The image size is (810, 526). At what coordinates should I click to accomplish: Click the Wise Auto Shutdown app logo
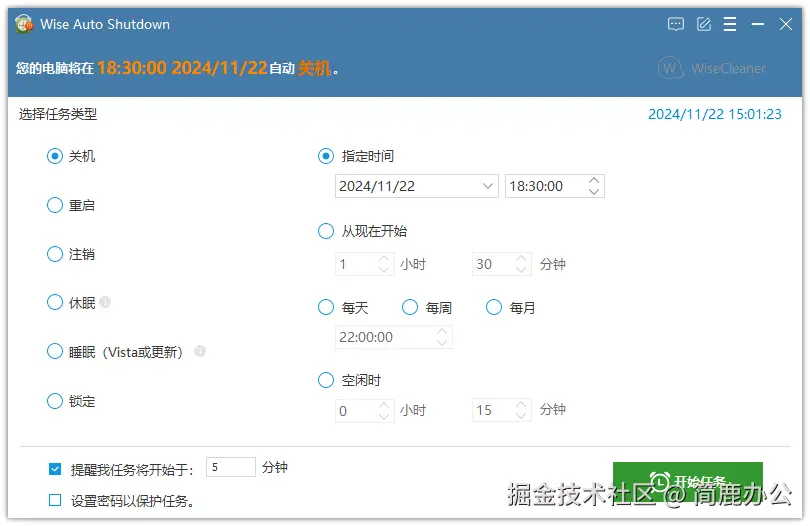[24, 24]
